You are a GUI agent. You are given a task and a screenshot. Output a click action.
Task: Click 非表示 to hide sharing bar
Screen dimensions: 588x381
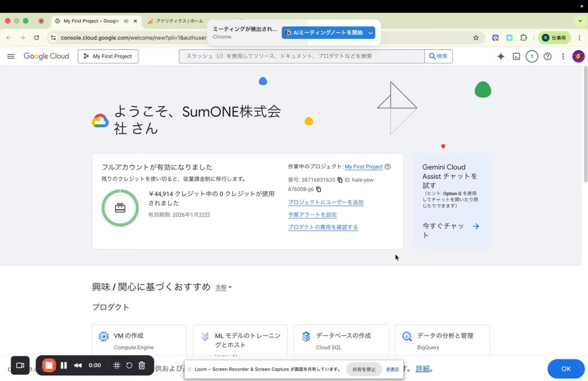pos(392,369)
